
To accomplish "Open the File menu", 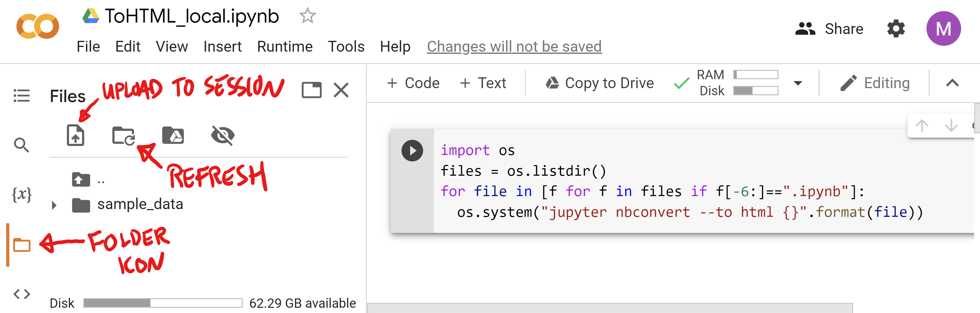I will tap(88, 46).
